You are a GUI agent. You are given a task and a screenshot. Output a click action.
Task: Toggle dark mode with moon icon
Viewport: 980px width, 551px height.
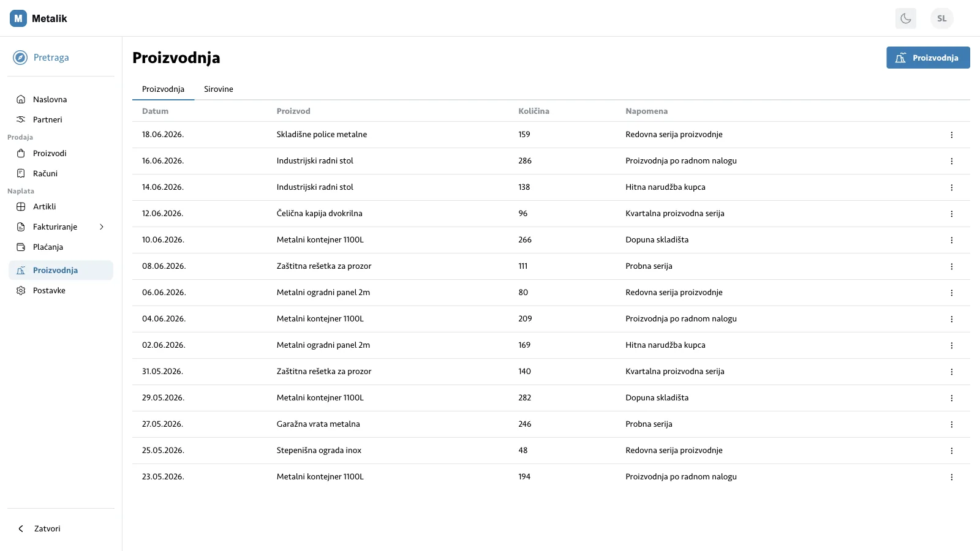(x=905, y=18)
